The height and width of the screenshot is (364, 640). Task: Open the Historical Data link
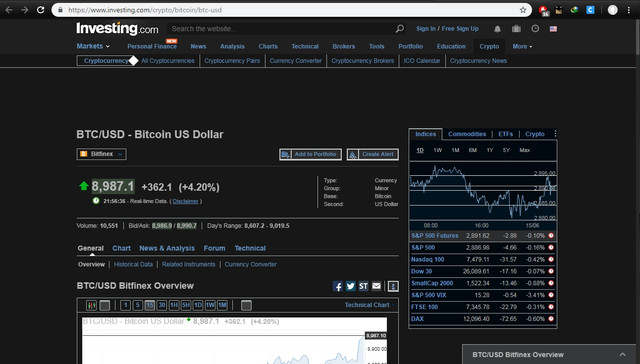coord(133,264)
